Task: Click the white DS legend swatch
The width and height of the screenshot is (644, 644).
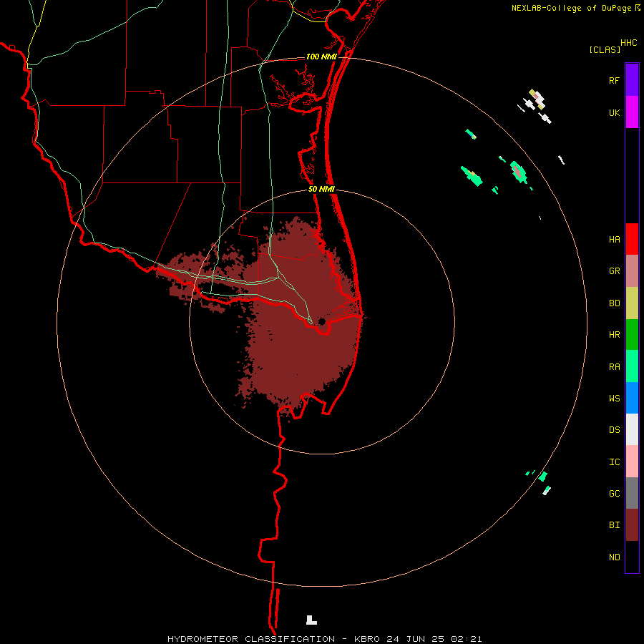Action: point(632,429)
